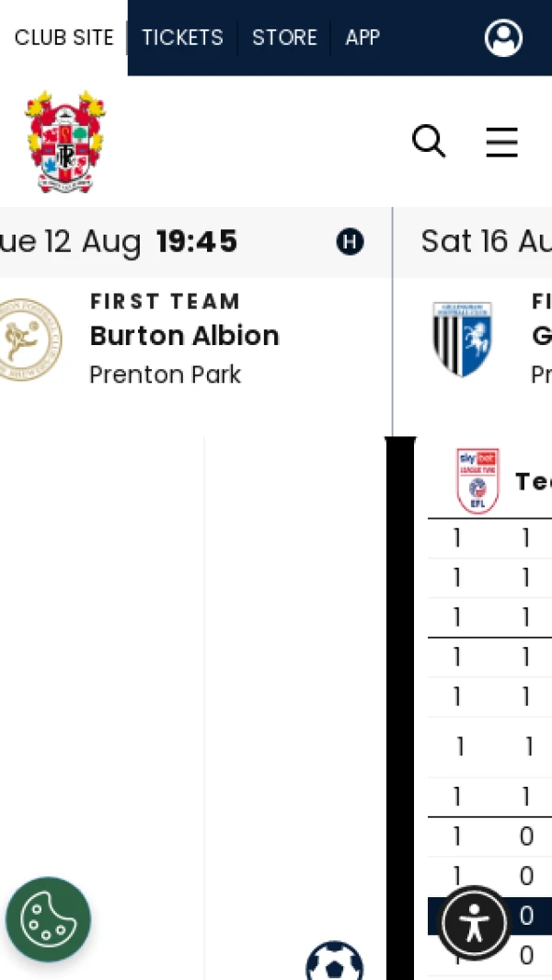Open the TICKETS menu item
The height and width of the screenshot is (980, 552).
(x=182, y=38)
